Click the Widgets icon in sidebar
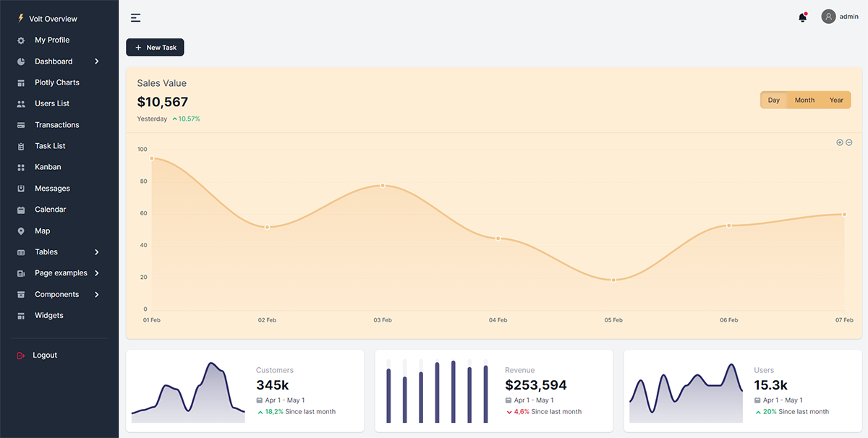This screenshot has height=438, width=868. [21, 316]
